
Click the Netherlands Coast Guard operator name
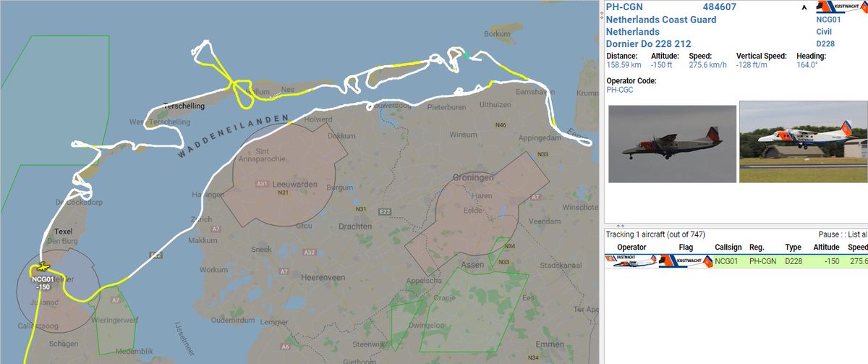(661, 20)
